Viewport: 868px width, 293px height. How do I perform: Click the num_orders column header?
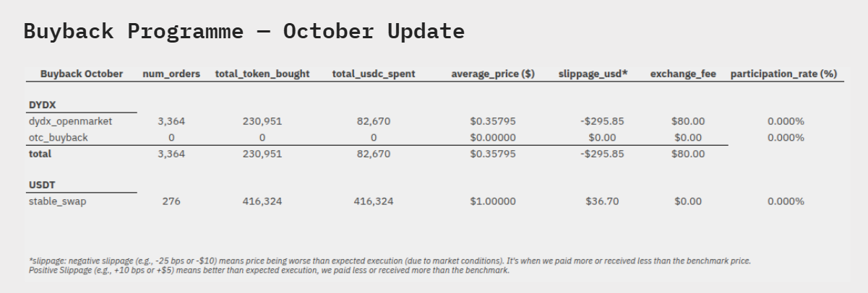(171, 74)
